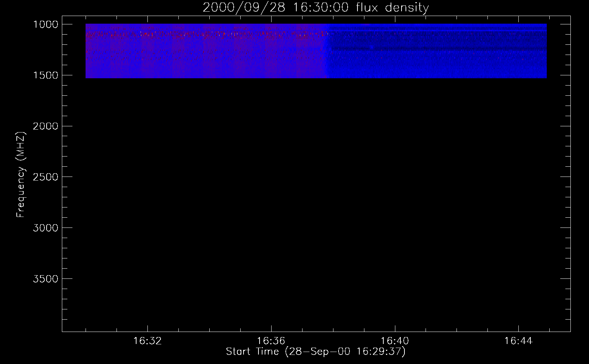Click the 1000 frequency tick label
Image resolution: width=589 pixels, height=364 pixels.
click(46, 24)
